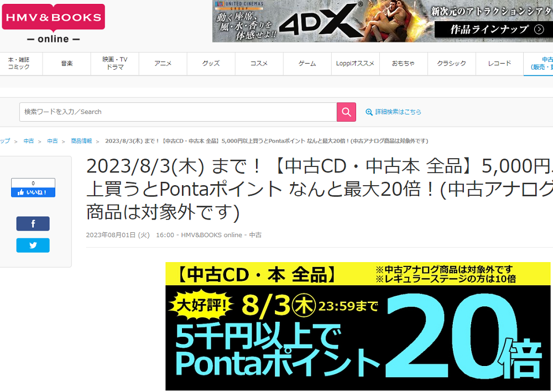The image size is (553, 392).
Task: Select the highlighted 中古 (販売) tab
Action: pyautogui.click(x=539, y=64)
